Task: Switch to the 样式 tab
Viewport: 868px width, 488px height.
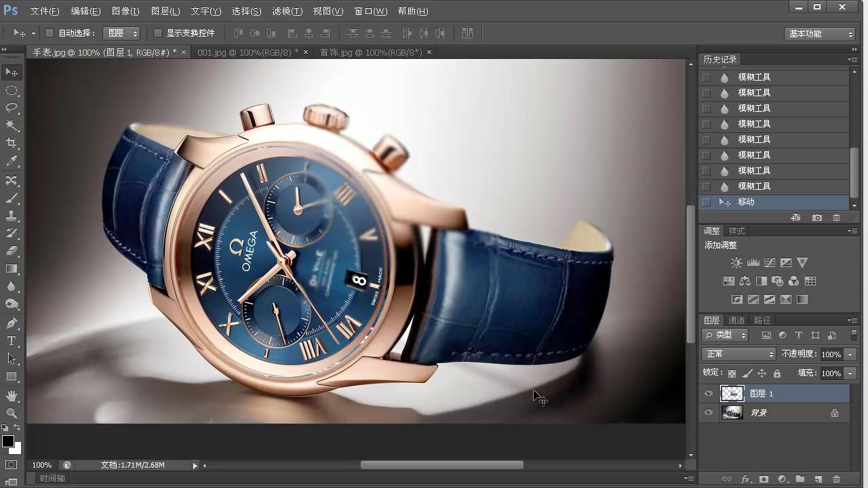Action: 736,231
